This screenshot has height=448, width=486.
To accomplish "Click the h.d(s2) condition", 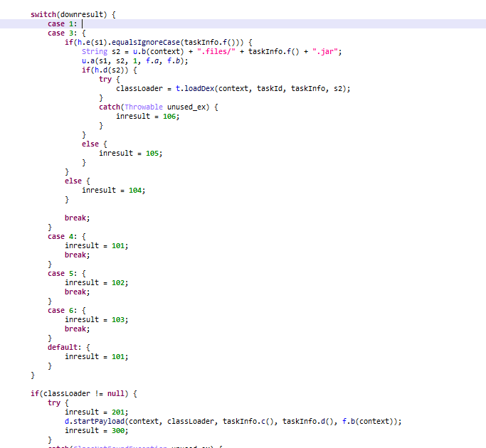I will click(x=112, y=70).
